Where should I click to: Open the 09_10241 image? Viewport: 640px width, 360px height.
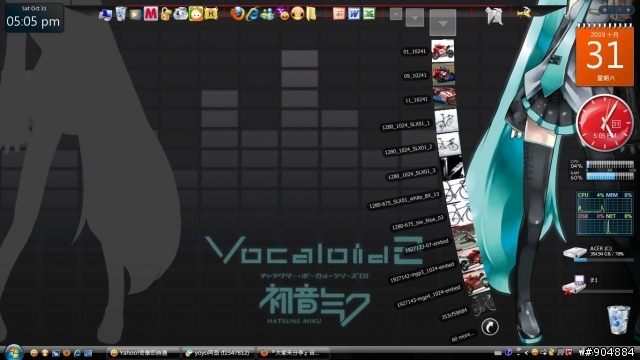click(x=443, y=75)
